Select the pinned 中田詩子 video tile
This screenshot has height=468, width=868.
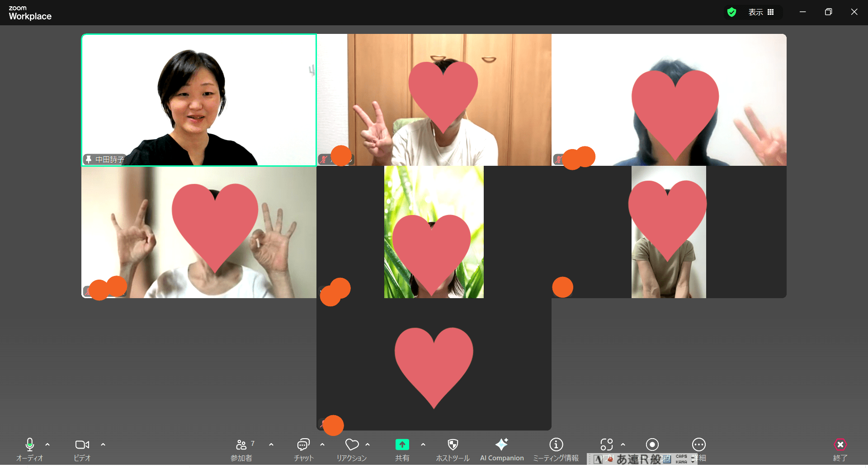[x=199, y=100]
